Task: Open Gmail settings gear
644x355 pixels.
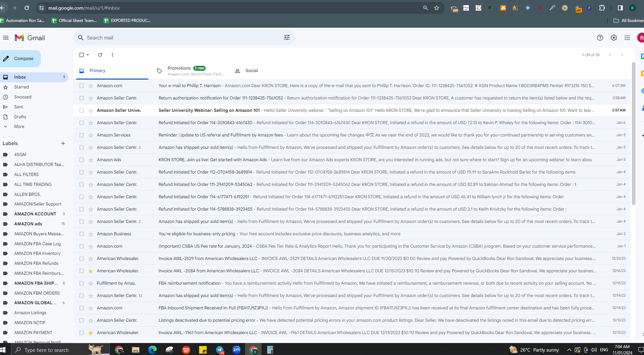Action: click(x=613, y=38)
